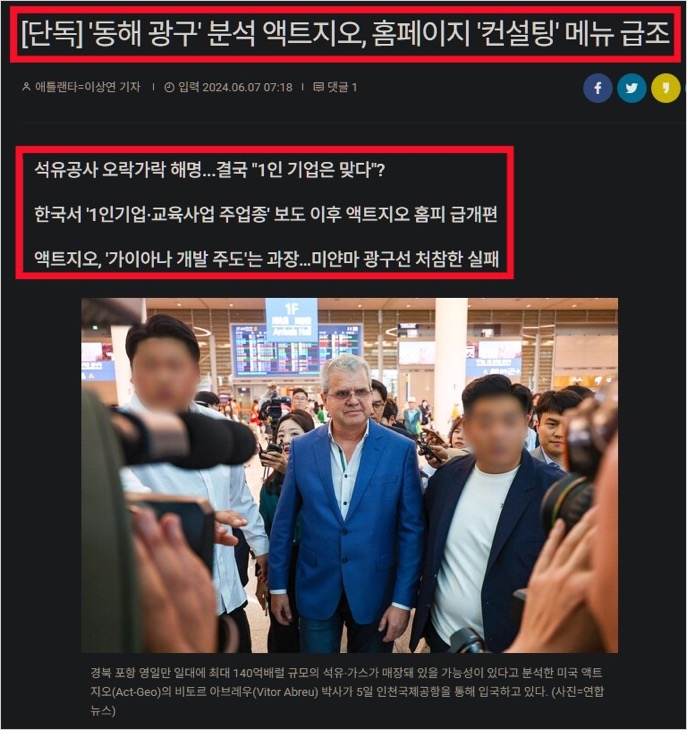The width and height of the screenshot is (687, 730).
Task: Share the article on Facebook
Action: coord(598,88)
